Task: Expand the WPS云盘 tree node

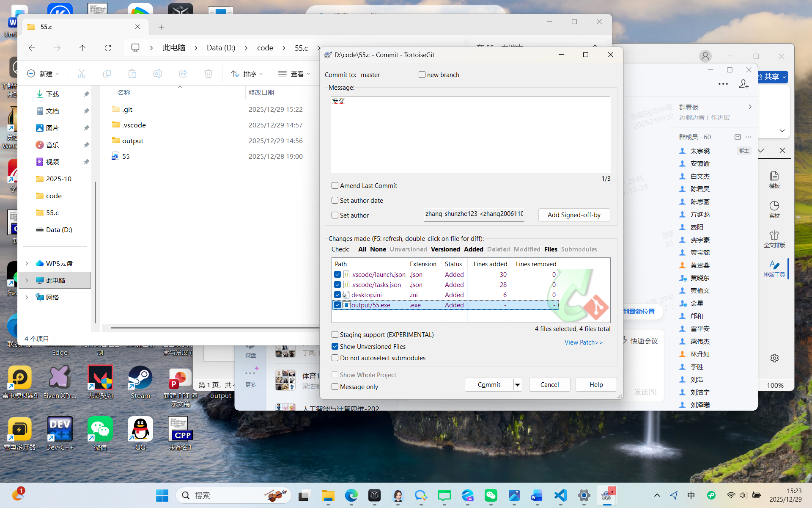Action: click(27, 263)
